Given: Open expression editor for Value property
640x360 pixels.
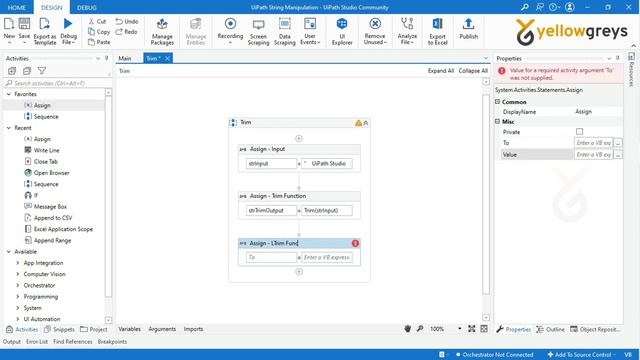Looking at the screenshot, I should point(618,154).
